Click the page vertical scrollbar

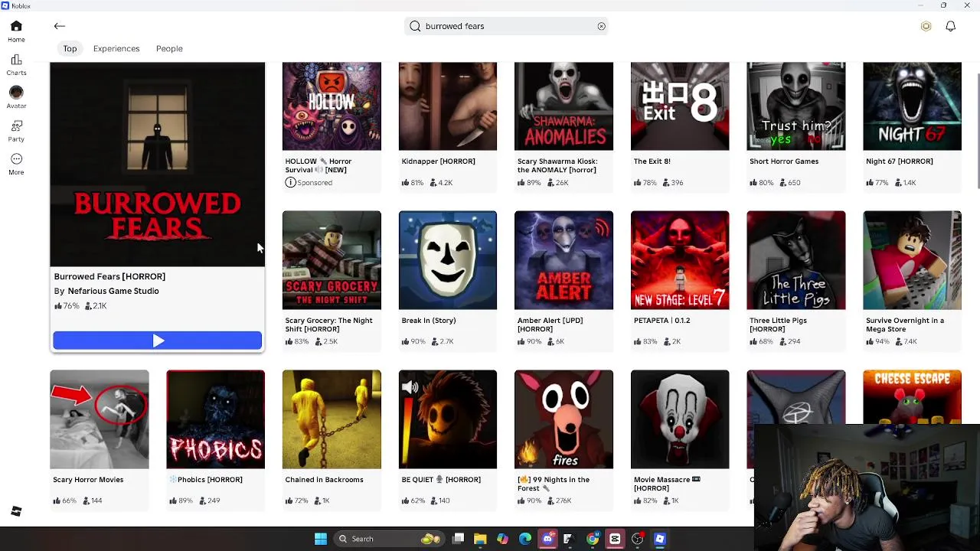978,130
